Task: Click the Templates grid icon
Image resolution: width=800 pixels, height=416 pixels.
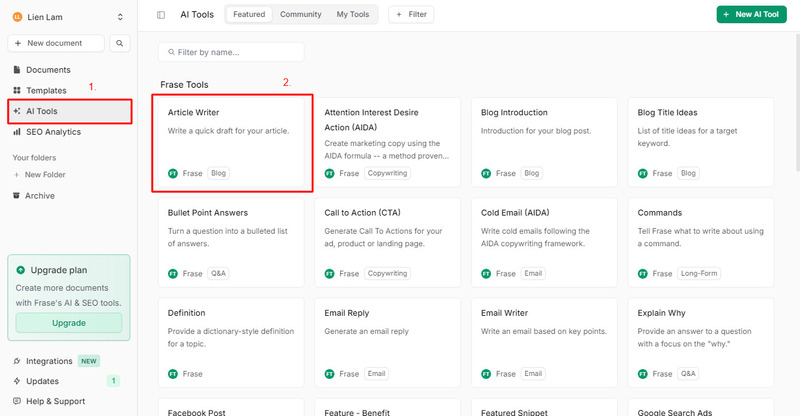Action: tap(17, 90)
